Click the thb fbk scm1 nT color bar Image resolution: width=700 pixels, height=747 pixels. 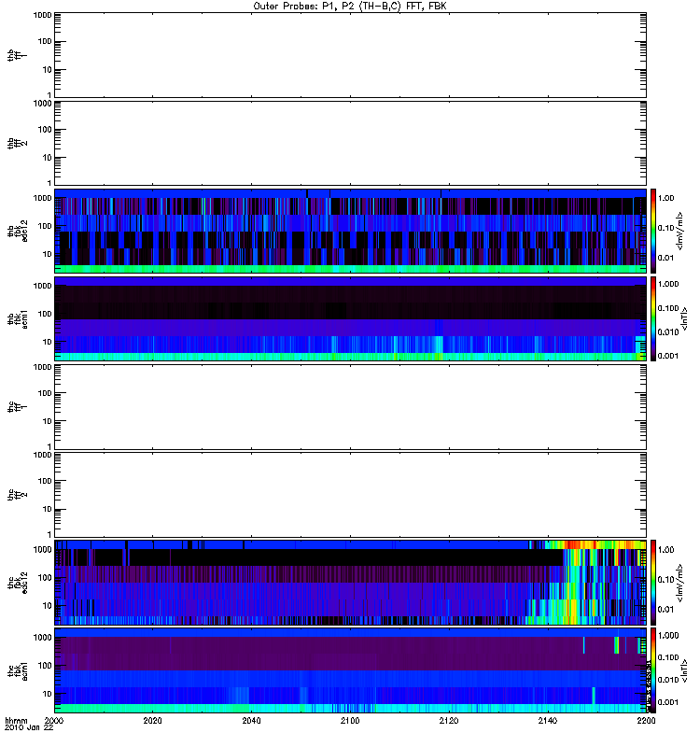(x=653, y=318)
